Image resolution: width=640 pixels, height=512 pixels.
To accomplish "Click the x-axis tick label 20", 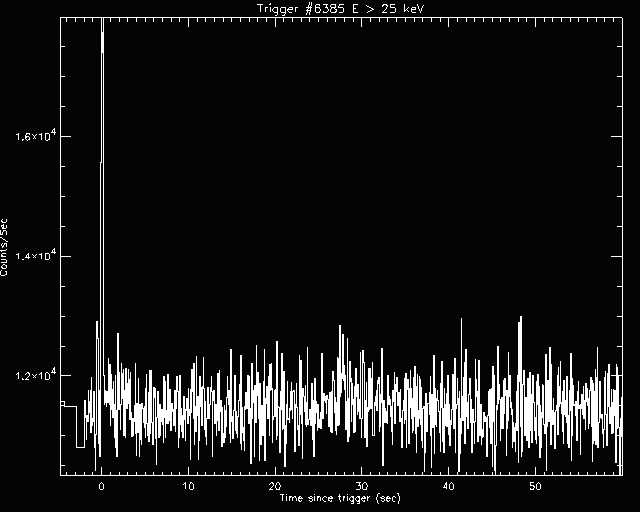I will coord(275,486).
